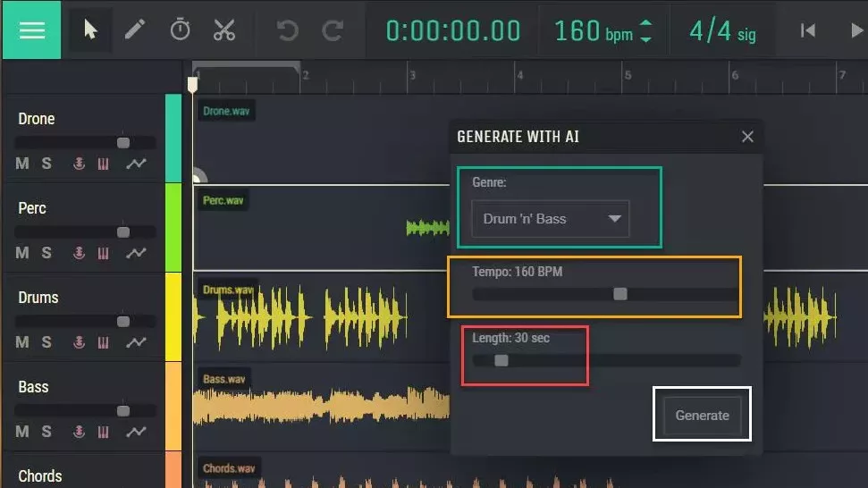Click the Length slider handle in AI dialog
Viewport: 868px width, 488px height.
point(501,361)
